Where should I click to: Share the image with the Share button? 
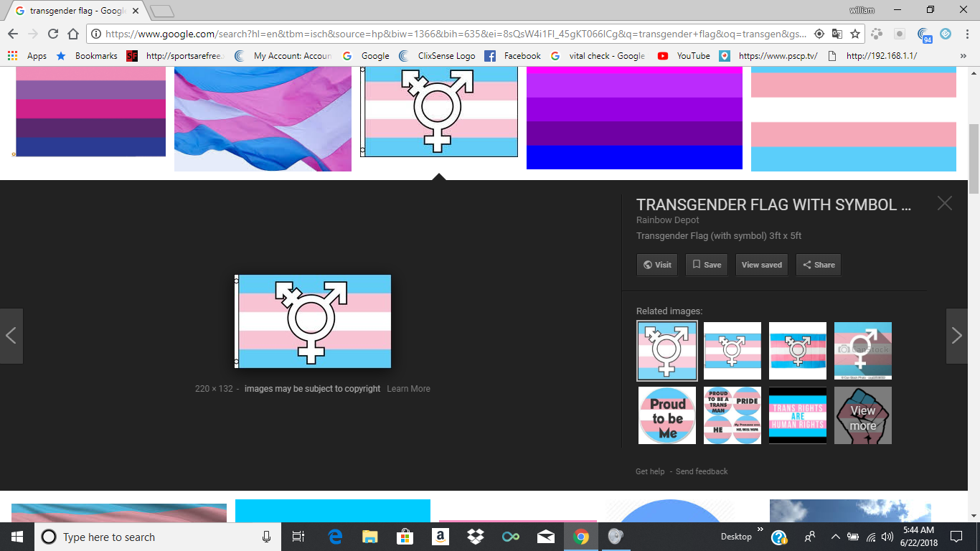(818, 265)
